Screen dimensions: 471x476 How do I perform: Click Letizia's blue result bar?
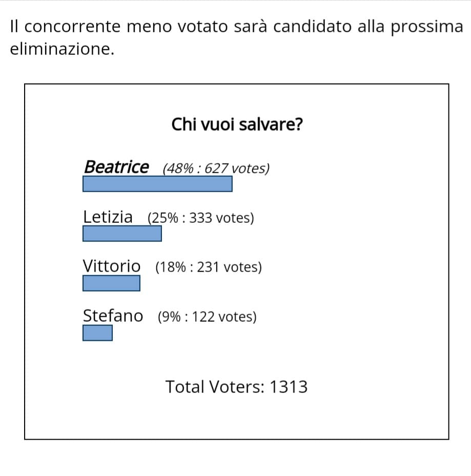pyautogui.click(x=122, y=234)
